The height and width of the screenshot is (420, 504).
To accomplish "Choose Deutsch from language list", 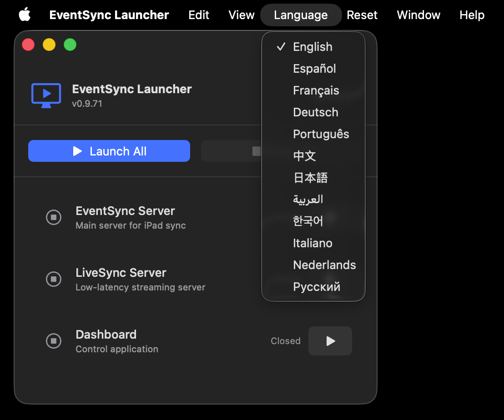I will coord(313,112).
